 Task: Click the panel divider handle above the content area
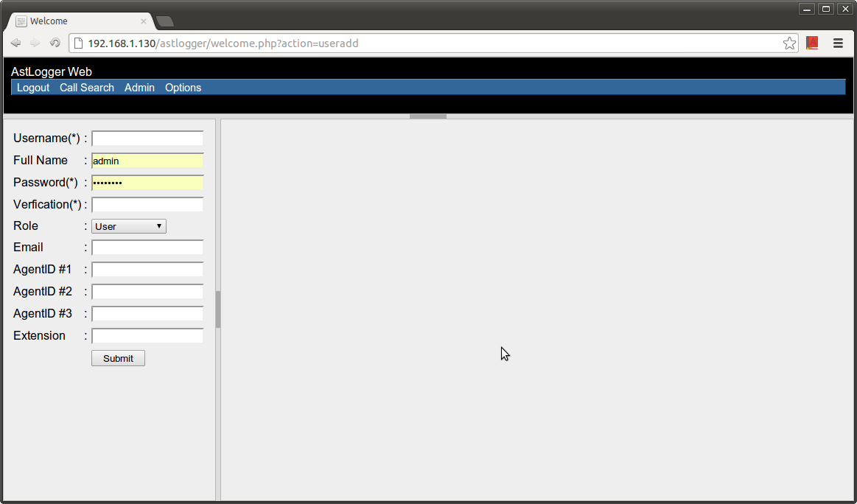click(x=427, y=116)
